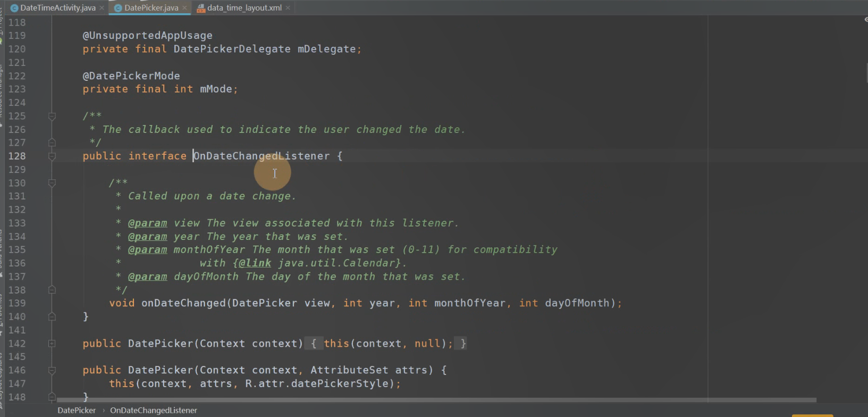The width and height of the screenshot is (868, 417).
Task: Click gutter line number 120
Action: point(17,49)
